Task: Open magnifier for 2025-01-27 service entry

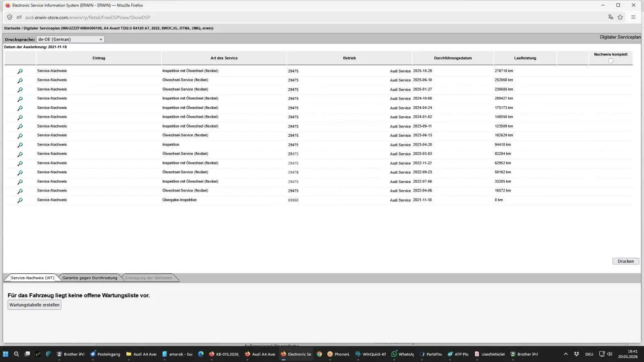Action: click(x=20, y=90)
